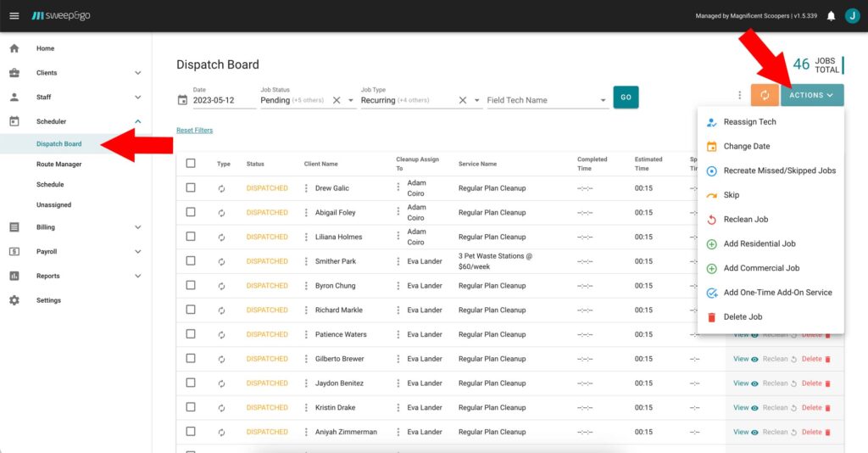Clear the Job Status filter X

336,100
